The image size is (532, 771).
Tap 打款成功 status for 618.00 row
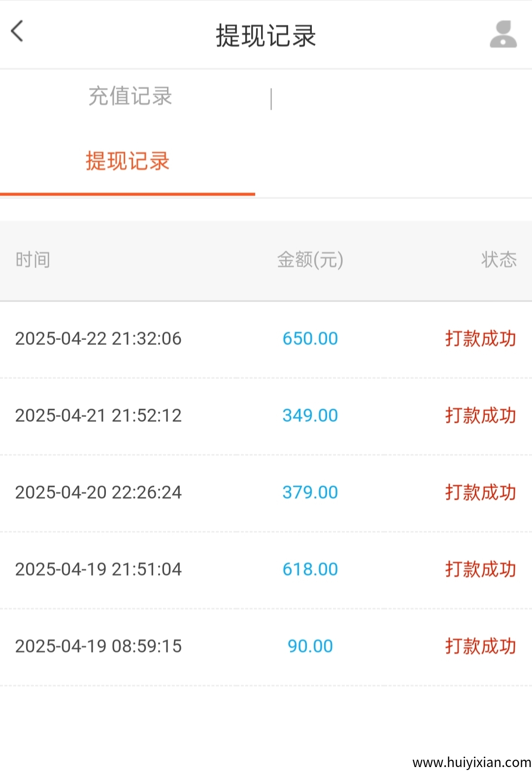(480, 570)
